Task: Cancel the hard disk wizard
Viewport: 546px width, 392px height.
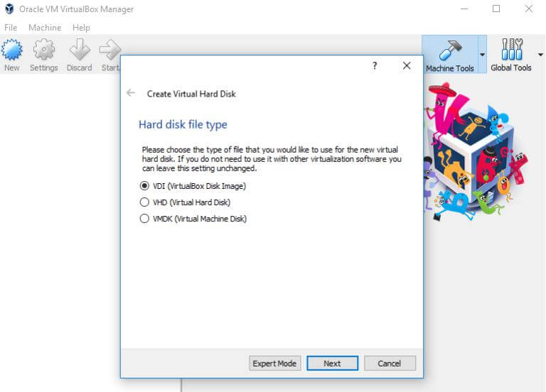Action: point(390,364)
